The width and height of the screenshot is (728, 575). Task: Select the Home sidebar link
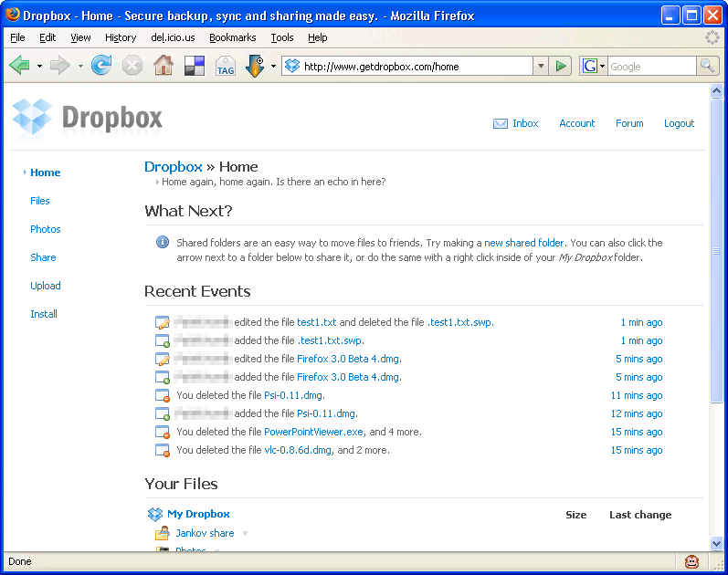46,172
